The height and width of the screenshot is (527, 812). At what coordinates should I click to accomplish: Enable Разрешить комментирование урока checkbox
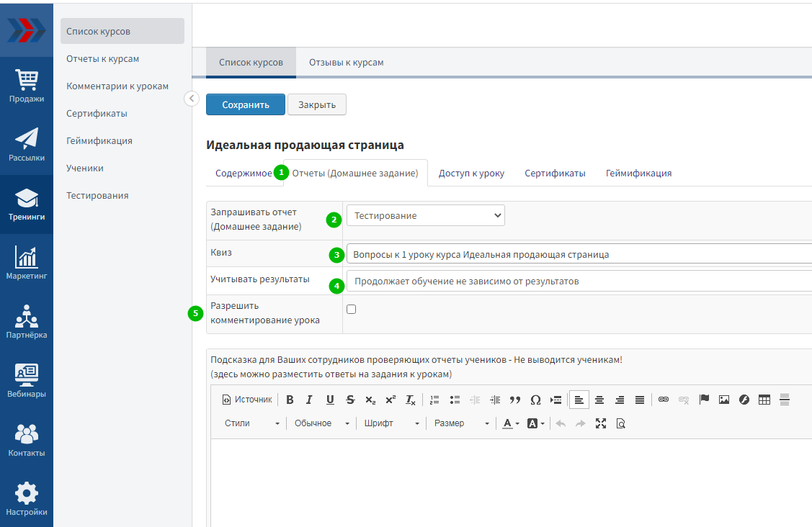tap(352, 310)
